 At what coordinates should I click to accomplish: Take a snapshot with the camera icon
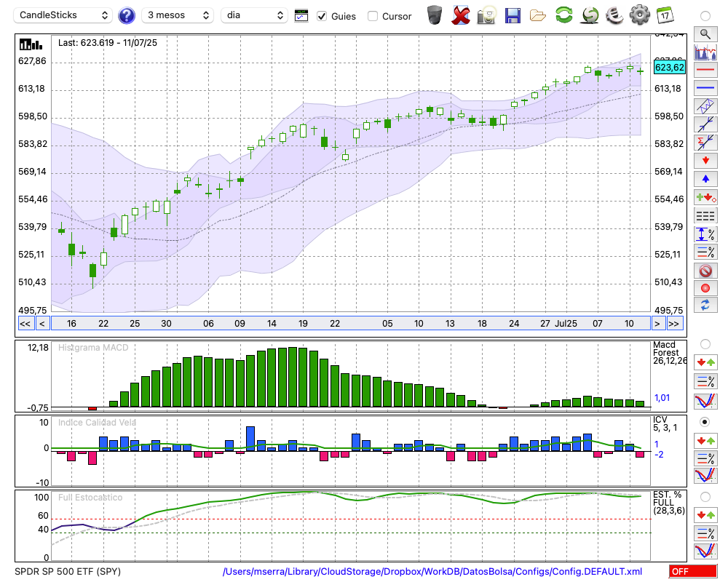pos(486,15)
